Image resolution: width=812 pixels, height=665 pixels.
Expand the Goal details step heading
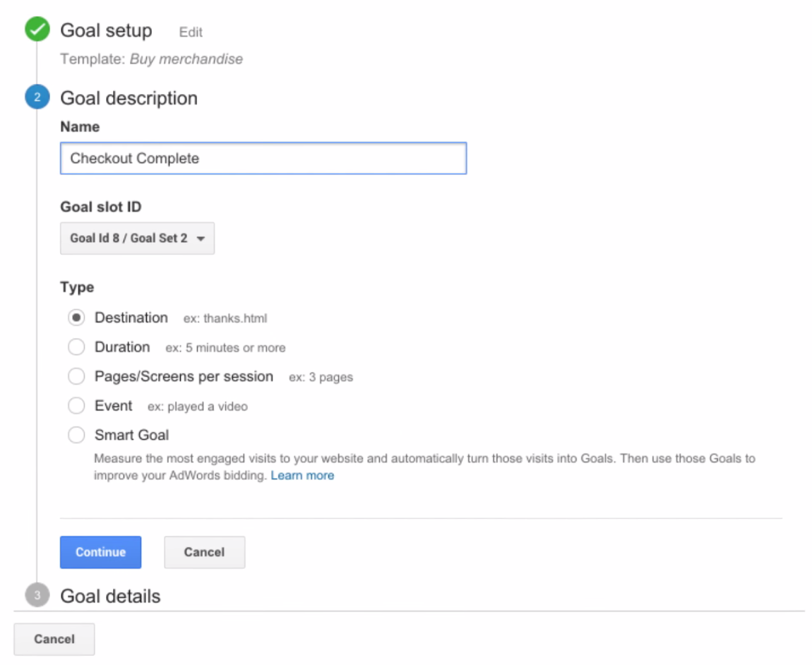(x=110, y=597)
